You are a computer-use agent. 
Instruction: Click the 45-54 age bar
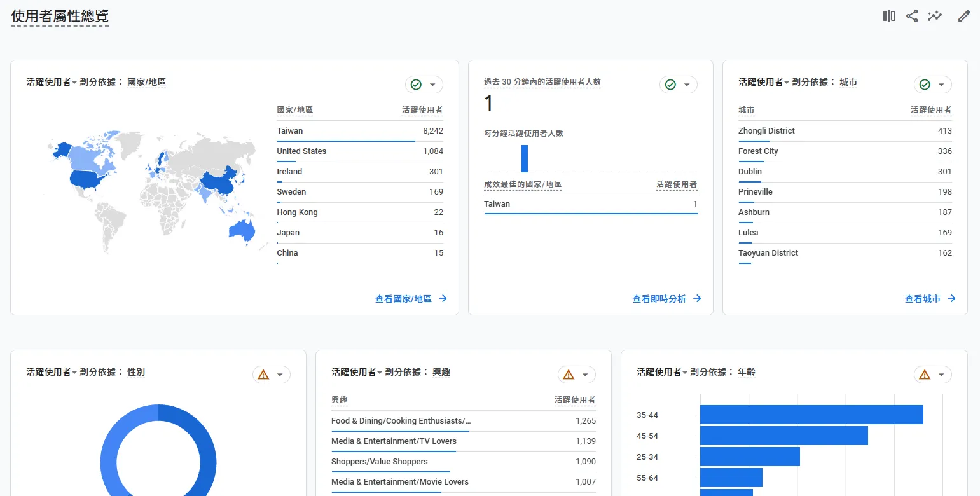pos(784,436)
